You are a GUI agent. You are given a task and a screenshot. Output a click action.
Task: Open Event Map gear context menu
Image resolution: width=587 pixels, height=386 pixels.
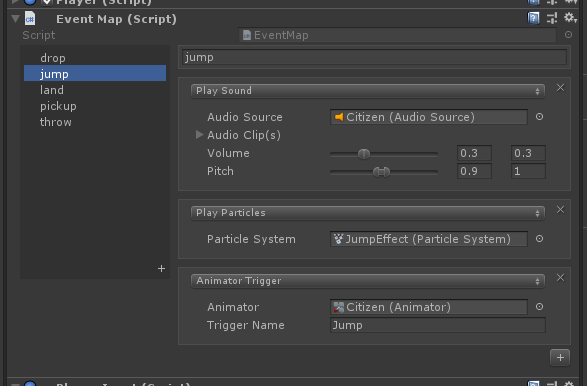click(570, 18)
